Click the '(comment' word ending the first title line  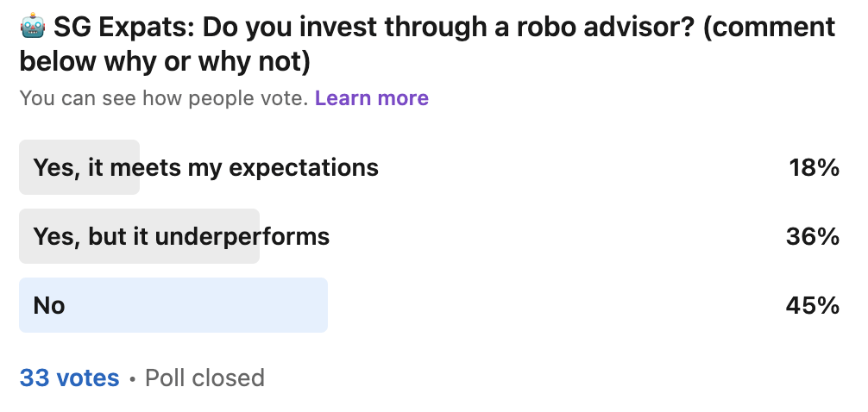(x=777, y=28)
